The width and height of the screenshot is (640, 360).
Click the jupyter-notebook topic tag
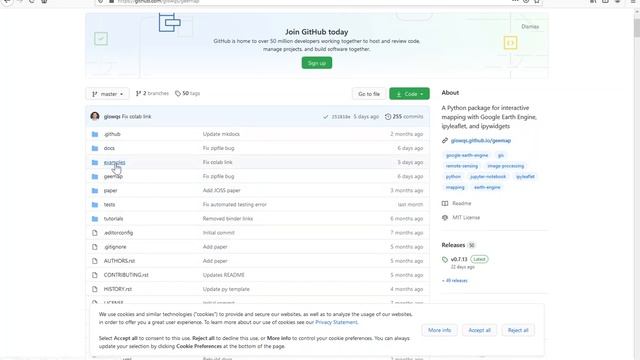click(x=488, y=177)
